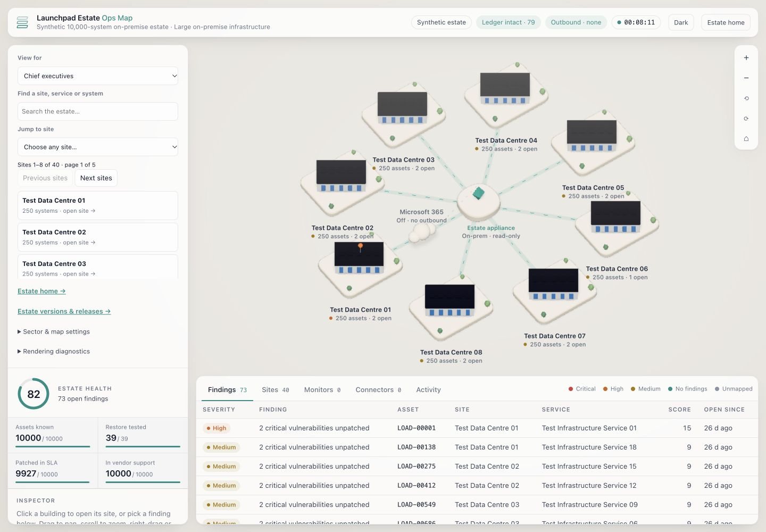Click the Estate home button in the header
Viewport: 766px width, 532px height.
pos(726,22)
